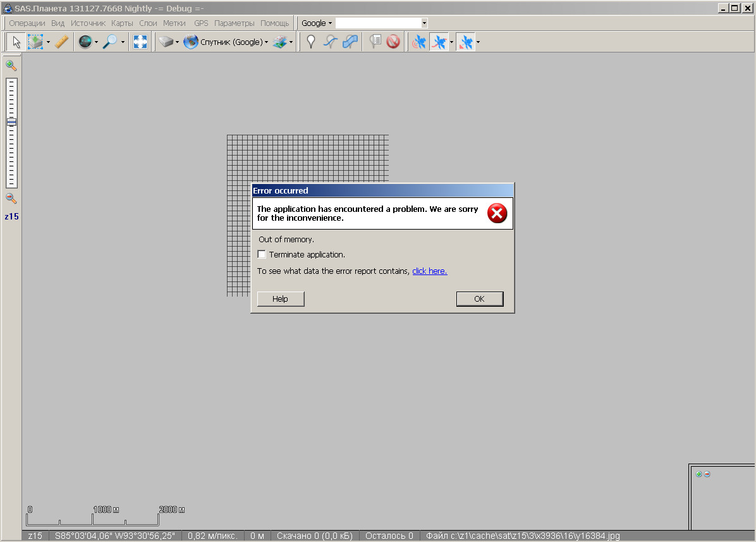Click the full screen toggle icon
This screenshot has height=542, width=756.
(x=140, y=42)
